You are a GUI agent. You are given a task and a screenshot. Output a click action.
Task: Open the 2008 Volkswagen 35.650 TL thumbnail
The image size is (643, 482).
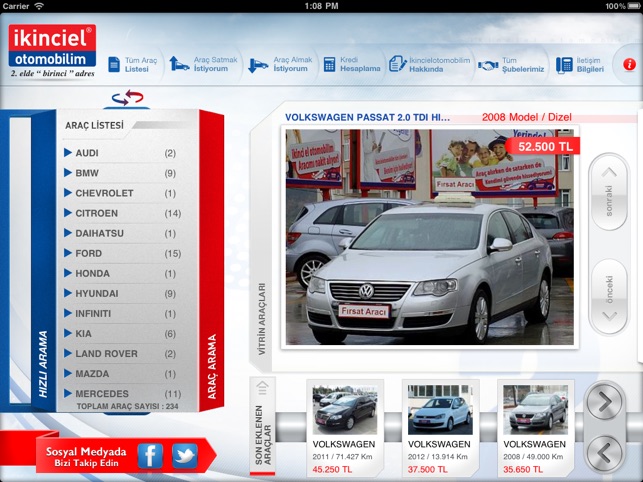(x=536, y=409)
